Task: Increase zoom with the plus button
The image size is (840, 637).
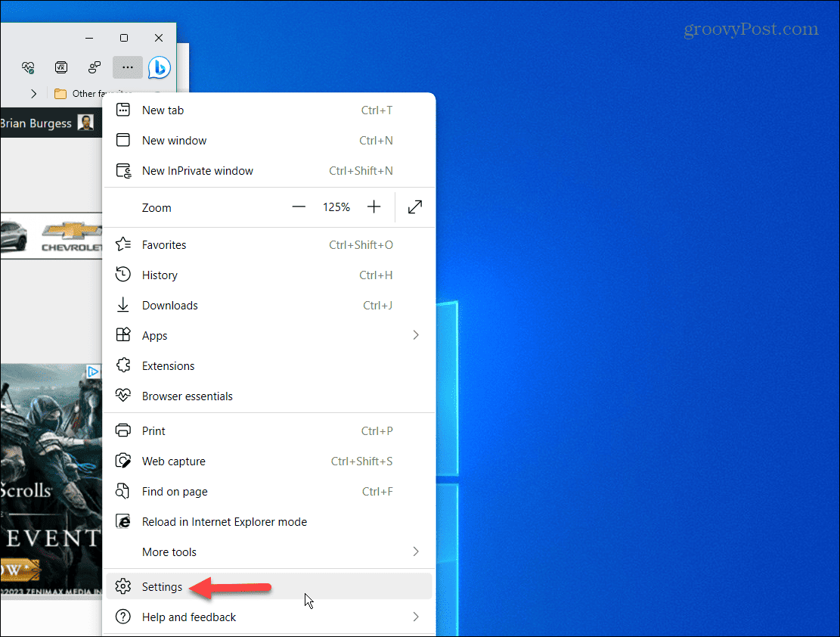Action: point(374,207)
